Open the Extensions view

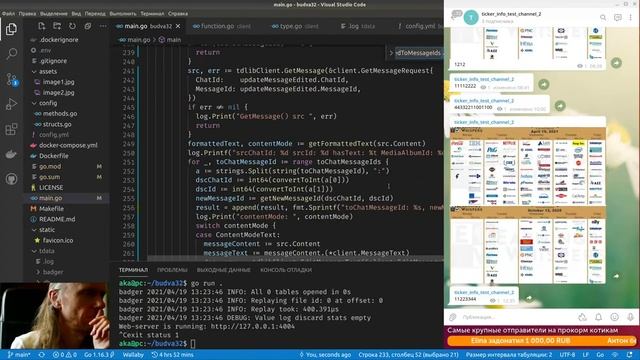coord(11,129)
